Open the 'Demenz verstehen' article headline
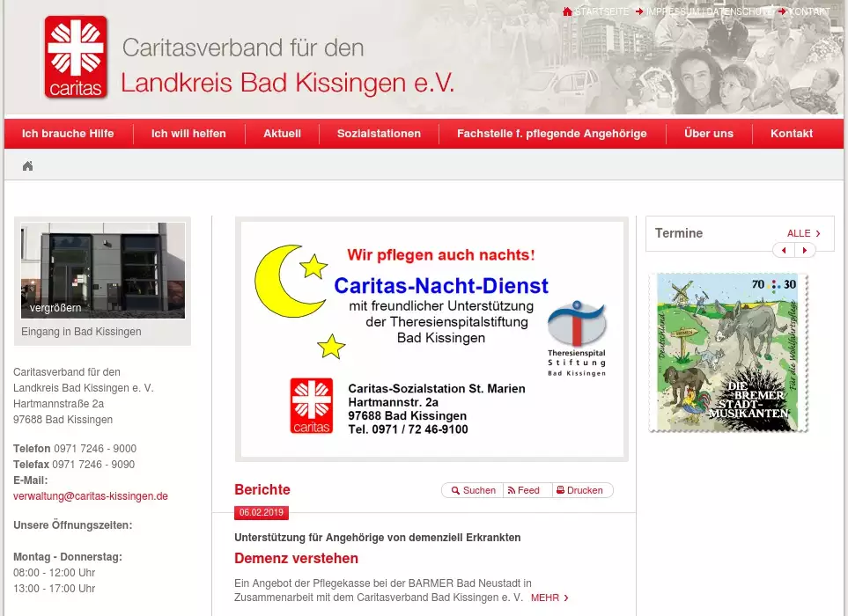 point(296,559)
